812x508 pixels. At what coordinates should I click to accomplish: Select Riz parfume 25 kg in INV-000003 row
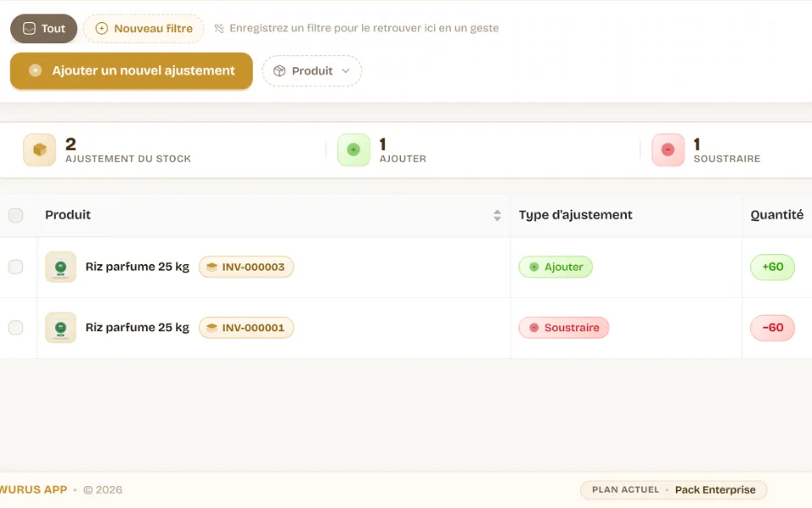(x=137, y=267)
